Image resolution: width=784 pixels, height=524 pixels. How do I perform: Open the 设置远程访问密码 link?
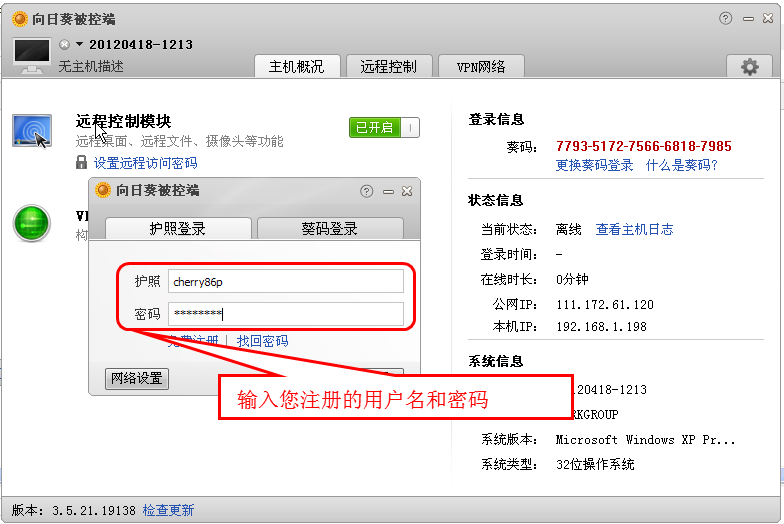(x=146, y=163)
